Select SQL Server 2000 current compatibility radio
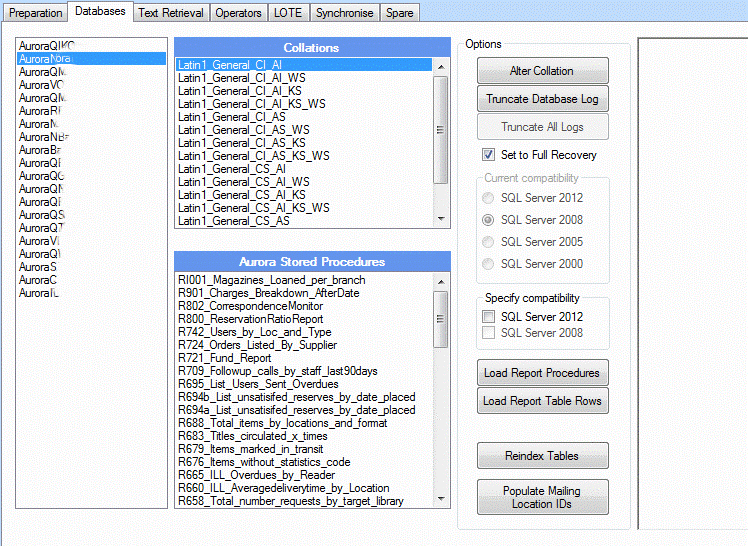The height and width of the screenshot is (546, 748). (488, 264)
